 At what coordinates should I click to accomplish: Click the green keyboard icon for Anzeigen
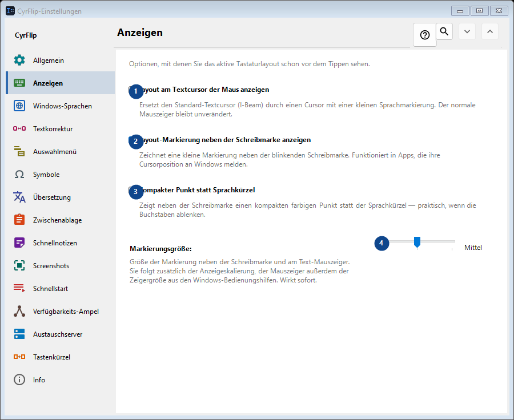pyautogui.click(x=19, y=83)
